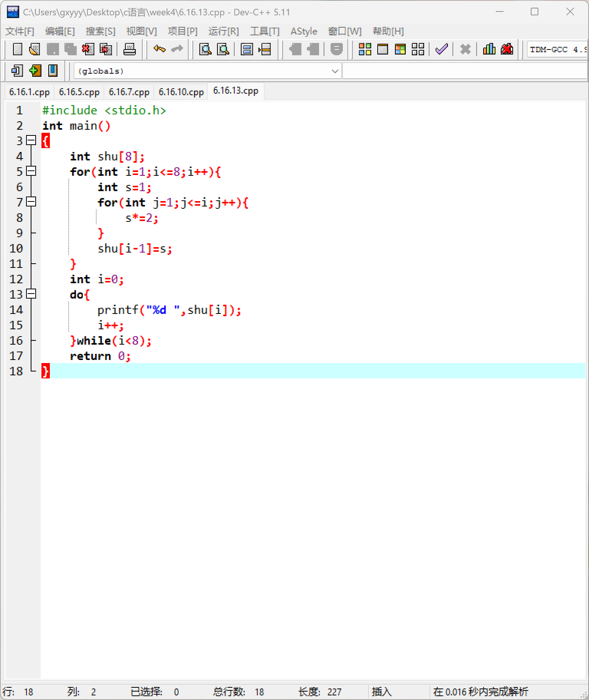Click the 插入 insert mode status indicator
589x700 pixels.
[382, 692]
